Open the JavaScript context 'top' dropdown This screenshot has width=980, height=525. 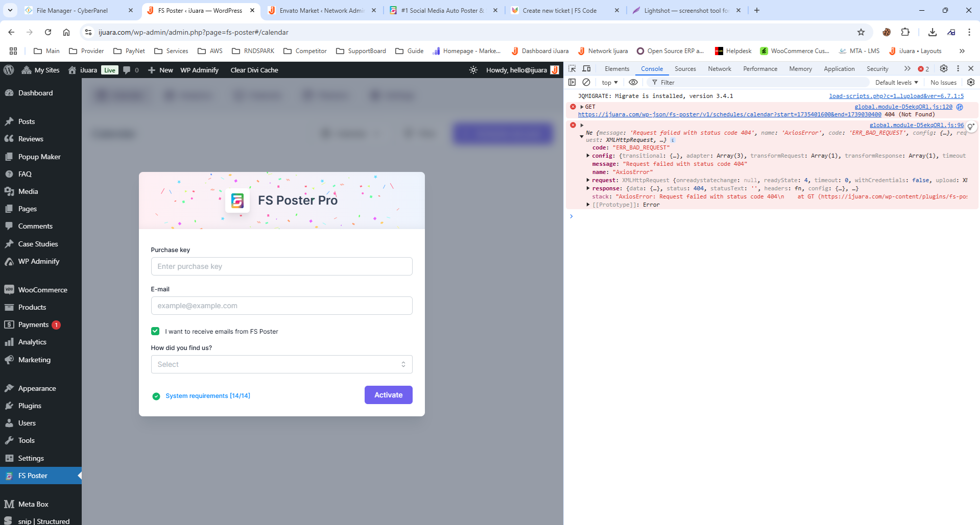point(609,82)
